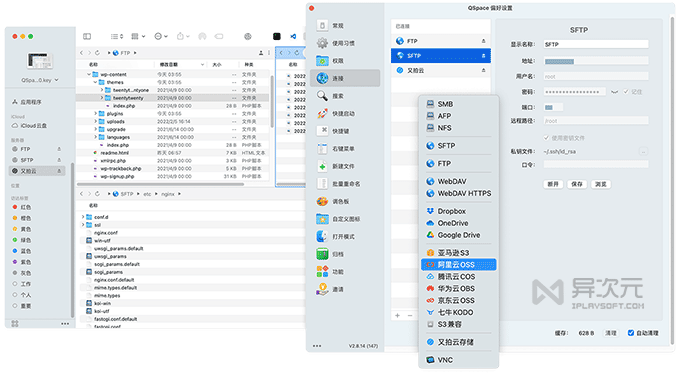Collapse the themes folder

coord(95,82)
